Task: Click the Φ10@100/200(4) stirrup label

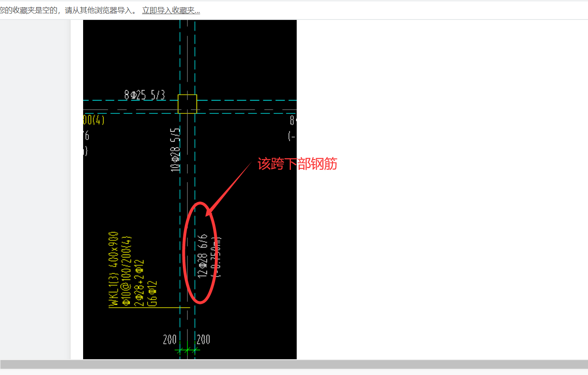Action: pos(126,271)
